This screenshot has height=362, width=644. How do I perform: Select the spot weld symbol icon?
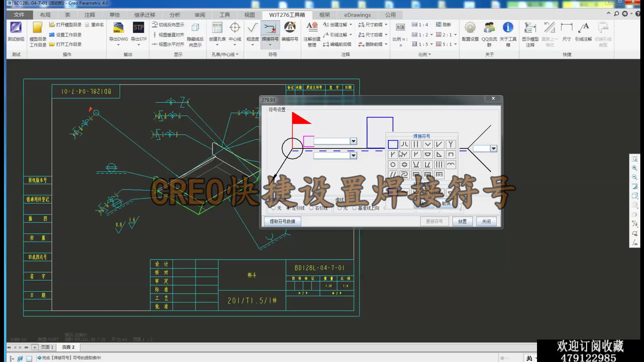coord(392,164)
